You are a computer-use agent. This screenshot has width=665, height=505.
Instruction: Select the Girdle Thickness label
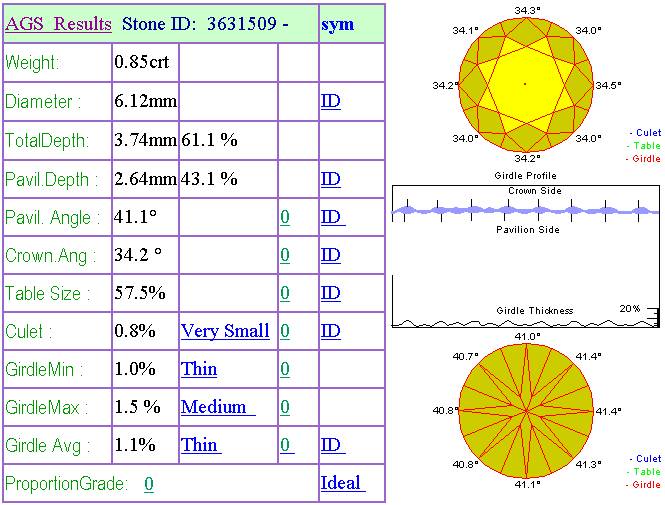[x=535, y=311]
